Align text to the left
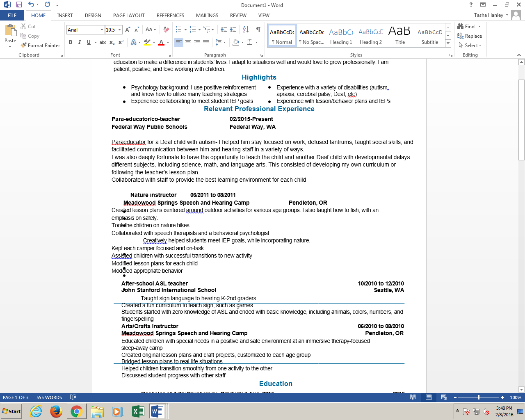 [x=178, y=42]
